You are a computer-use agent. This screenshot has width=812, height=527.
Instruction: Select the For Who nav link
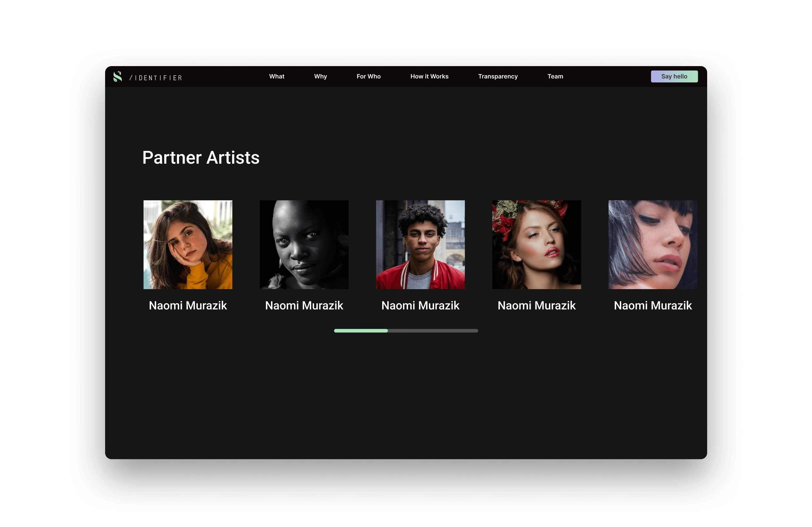pos(368,76)
